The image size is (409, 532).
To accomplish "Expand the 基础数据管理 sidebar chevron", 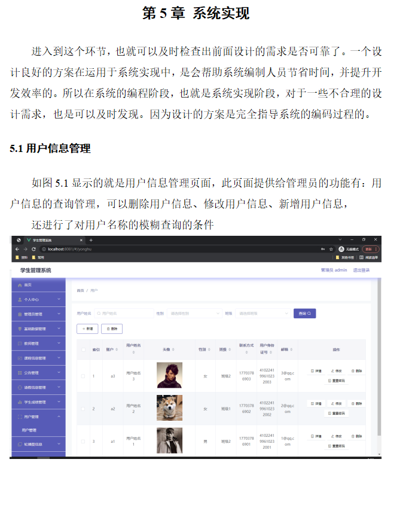I will [59, 329].
